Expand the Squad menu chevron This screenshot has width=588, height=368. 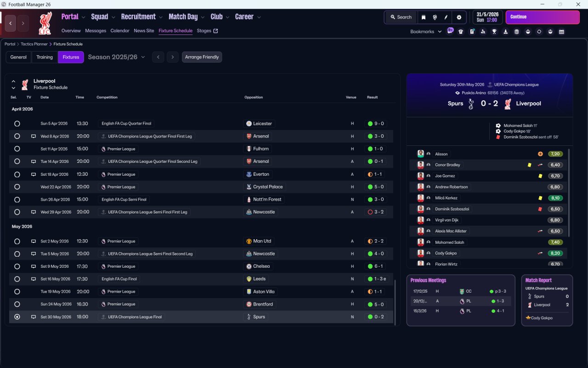pyautogui.click(x=113, y=17)
